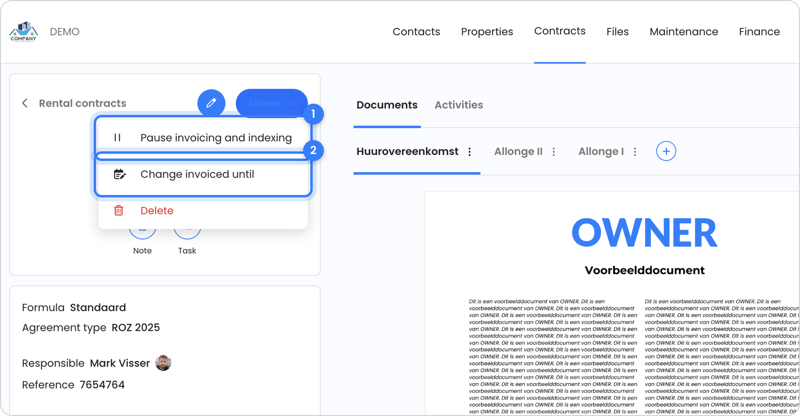Click the Agreement type value ROZ 2025
Viewport: 800px width, 416px height.
[136, 327]
